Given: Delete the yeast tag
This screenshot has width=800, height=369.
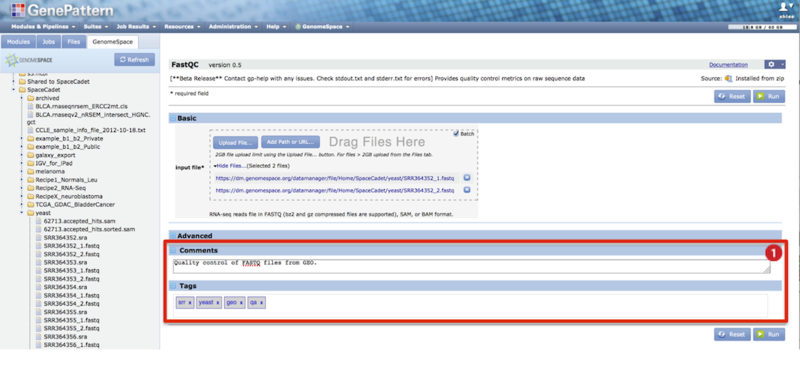Looking at the screenshot, I should pyautogui.click(x=217, y=303).
